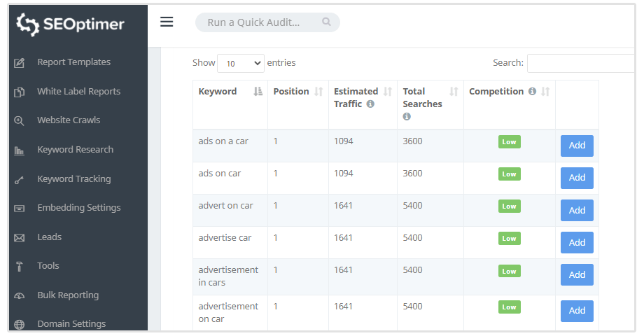Screen dimensions: 644x336
Task: Add the "advertise car" keyword
Action: coord(577,242)
